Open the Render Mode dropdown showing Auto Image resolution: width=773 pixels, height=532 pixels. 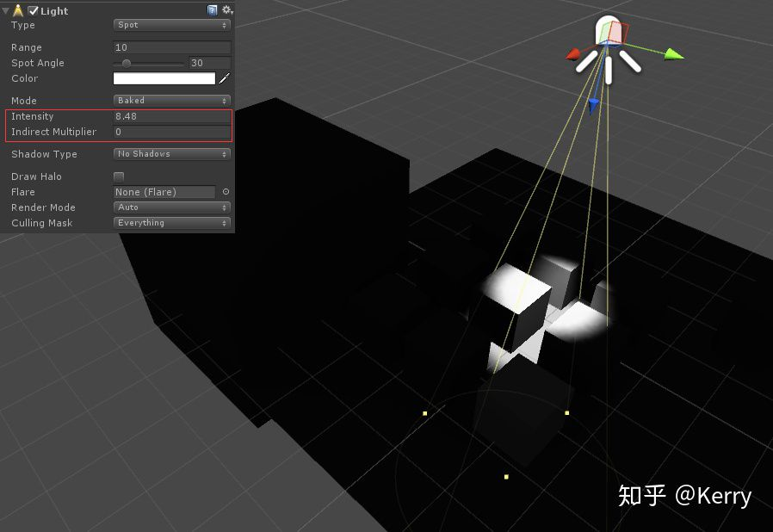point(170,207)
